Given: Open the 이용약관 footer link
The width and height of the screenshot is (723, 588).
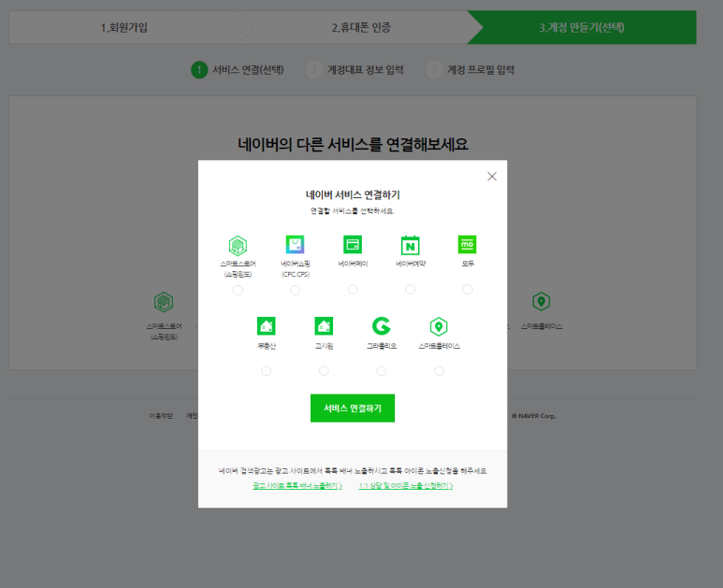Looking at the screenshot, I should 161,416.
